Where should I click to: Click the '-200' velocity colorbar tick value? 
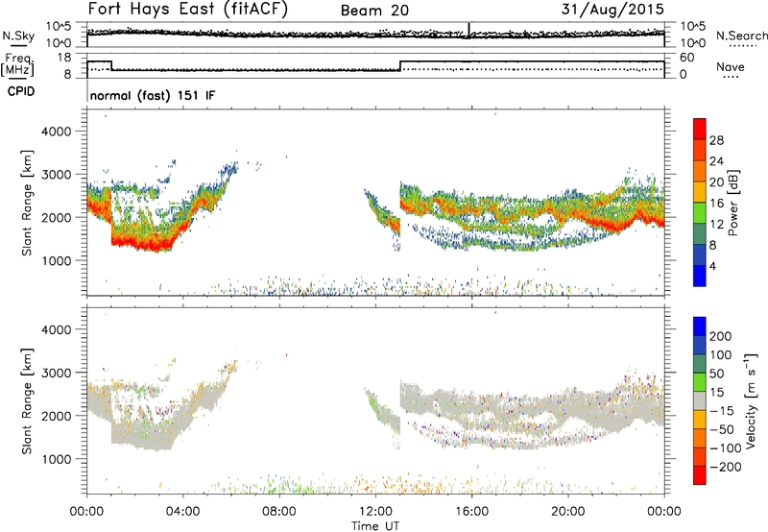pos(725,467)
